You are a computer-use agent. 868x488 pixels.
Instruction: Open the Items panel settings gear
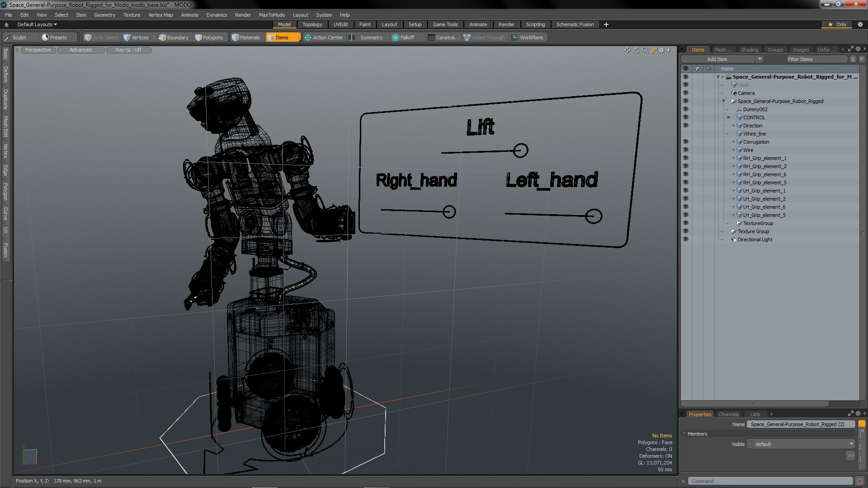(x=858, y=49)
